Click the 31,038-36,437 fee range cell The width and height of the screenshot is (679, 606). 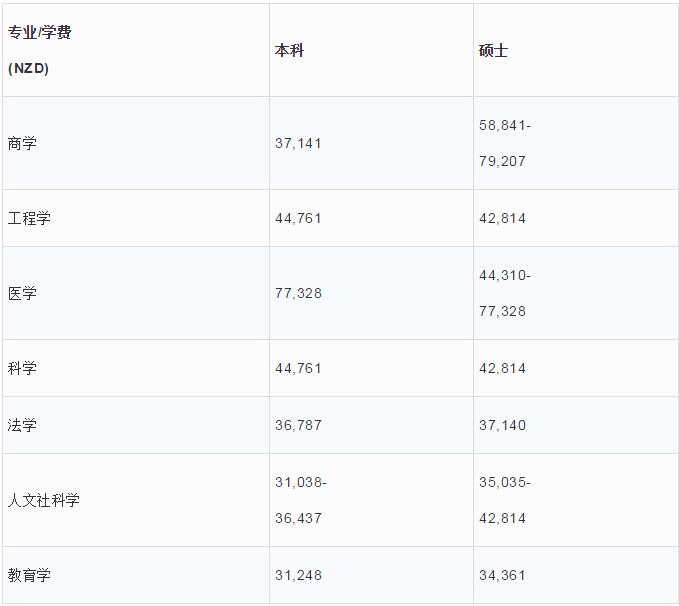point(301,500)
